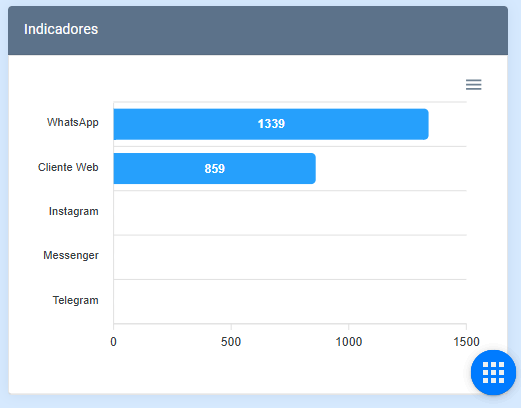The image size is (521, 408).
Task: Click the Instagram category label
Action: (74, 211)
